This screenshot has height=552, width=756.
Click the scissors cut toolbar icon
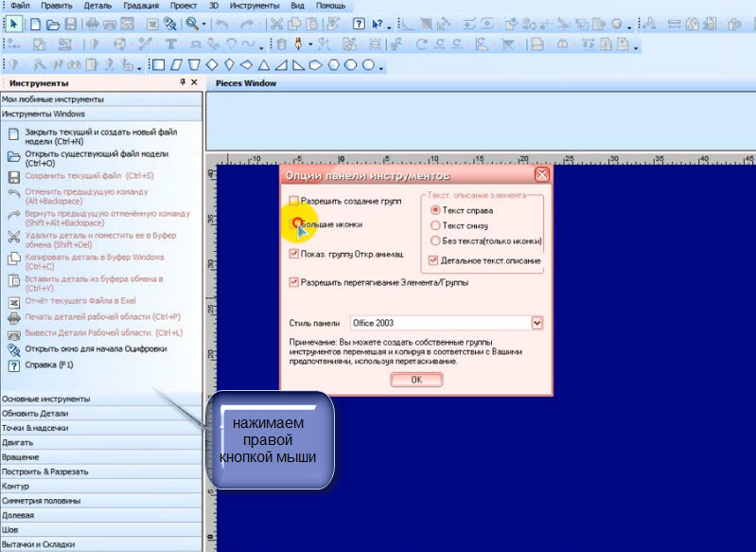point(276,24)
